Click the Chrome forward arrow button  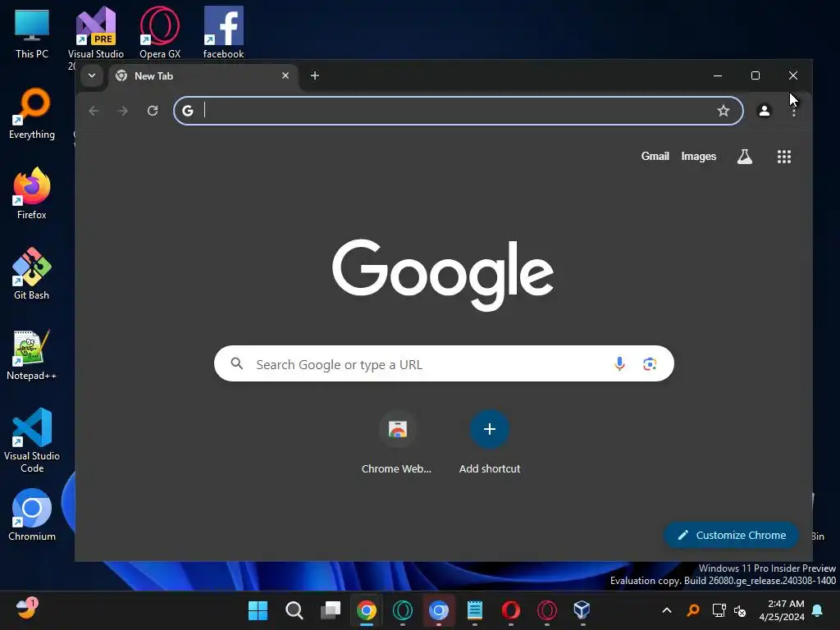click(123, 111)
